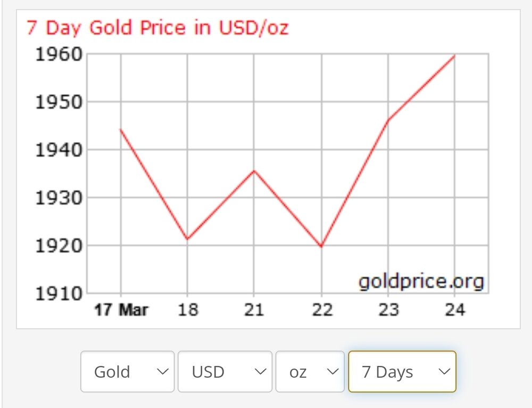Screen dimensions: 532x408
Task: Click the 1960 y-axis price label
Action: coord(59,54)
